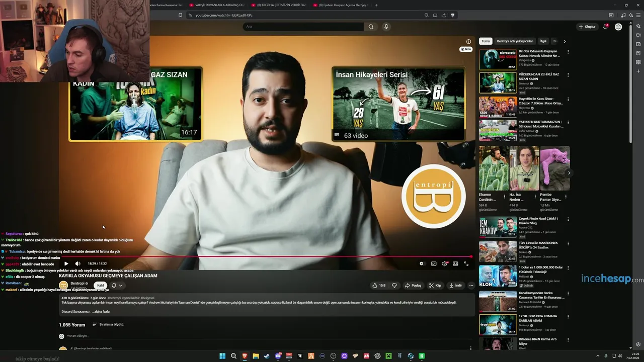Open options for Hayrettin ile Kaos Show
Viewport: 644px width, 362px height.
(568, 99)
